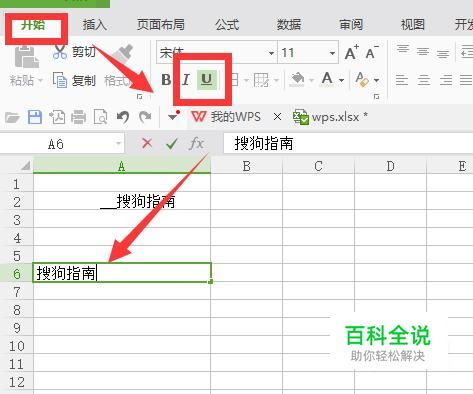The image size is (473, 394).
Task: Toggle Italic formatting
Action: (x=186, y=80)
